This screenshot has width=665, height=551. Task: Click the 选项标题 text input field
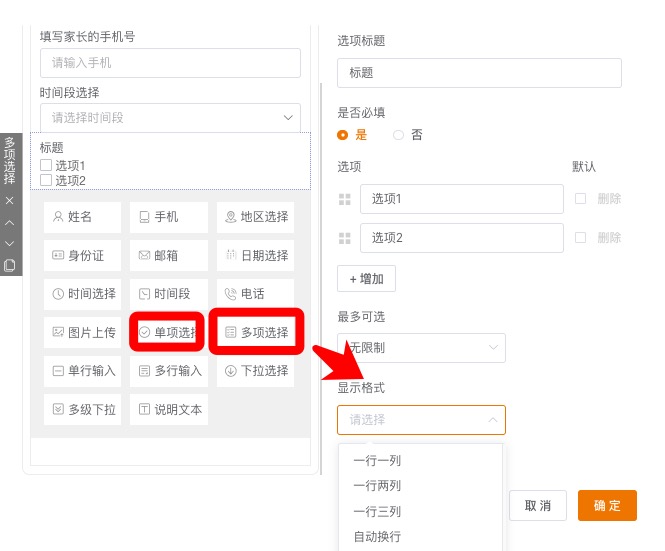[x=479, y=73]
